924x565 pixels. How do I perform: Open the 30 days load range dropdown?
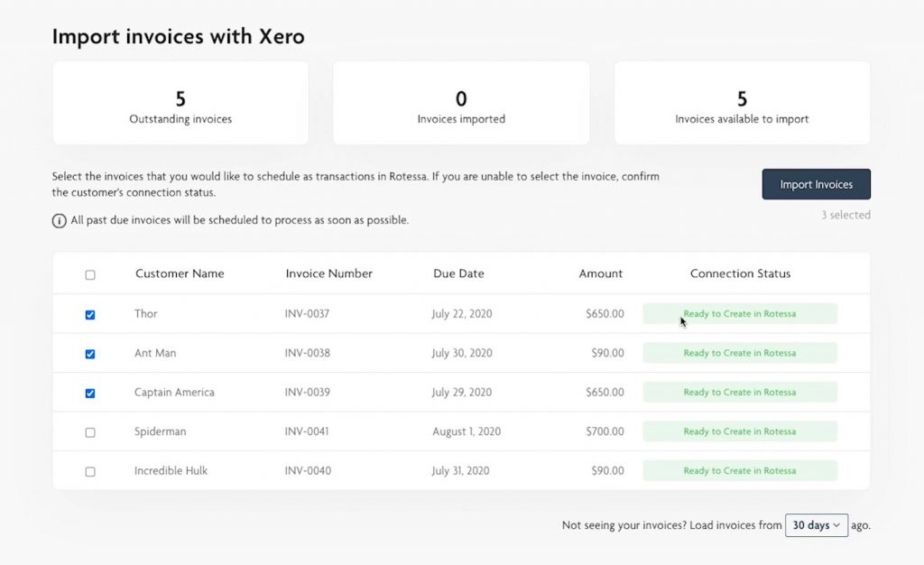click(x=816, y=525)
